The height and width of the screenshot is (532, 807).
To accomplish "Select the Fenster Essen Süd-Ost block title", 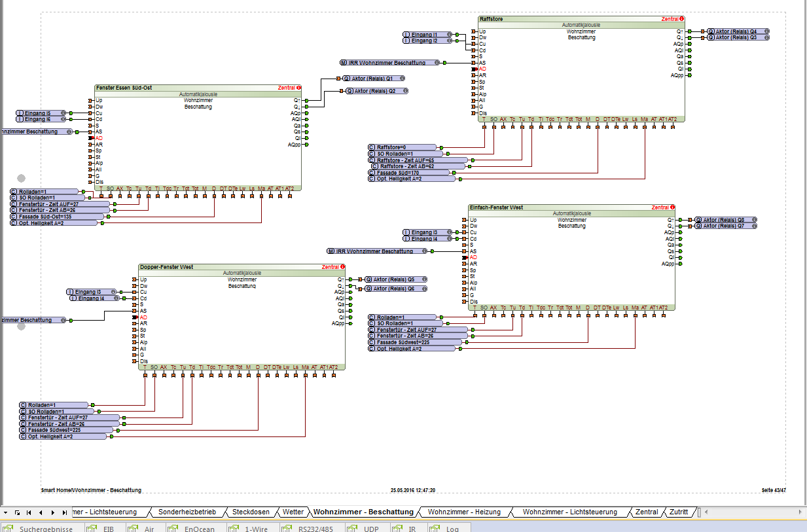I will (124, 88).
